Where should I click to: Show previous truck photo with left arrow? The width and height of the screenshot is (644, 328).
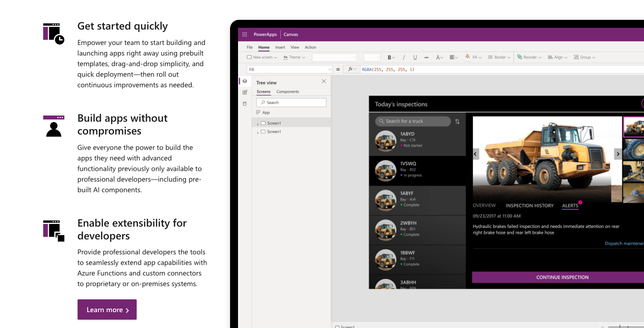476,154
